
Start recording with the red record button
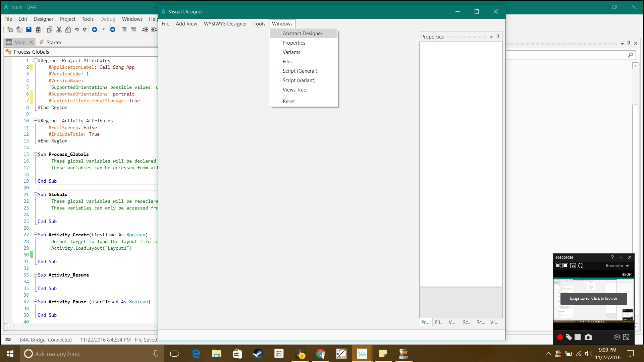pyautogui.click(x=559, y=337)
